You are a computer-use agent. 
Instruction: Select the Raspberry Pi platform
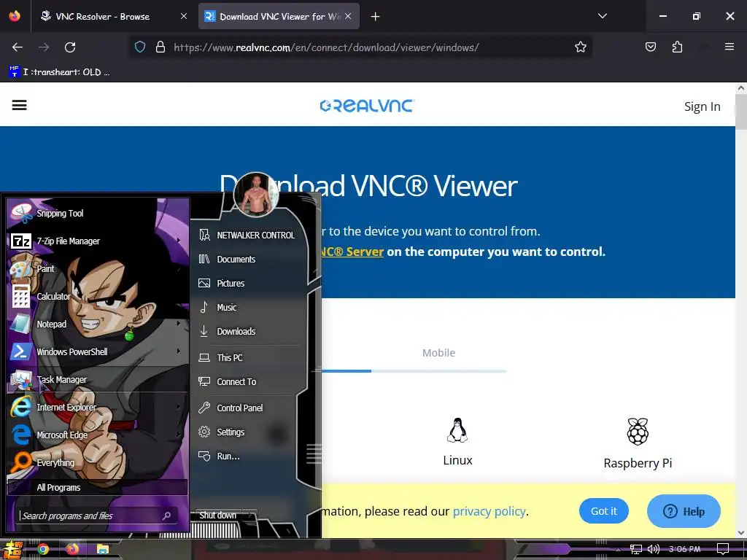coord(638,444)
